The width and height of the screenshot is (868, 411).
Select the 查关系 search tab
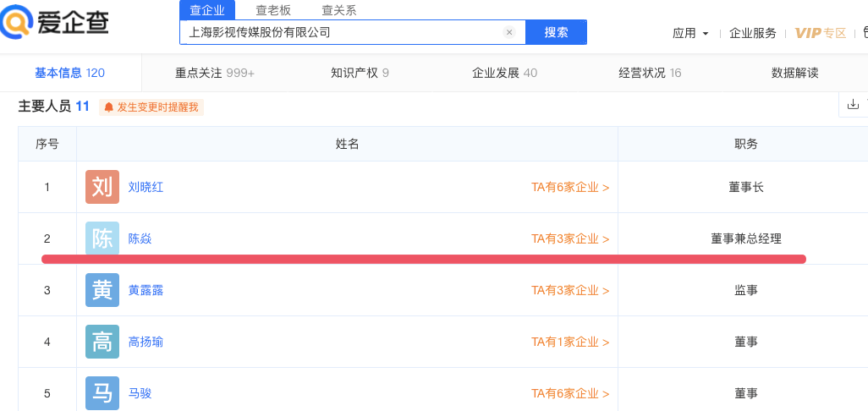pos(339,9)
